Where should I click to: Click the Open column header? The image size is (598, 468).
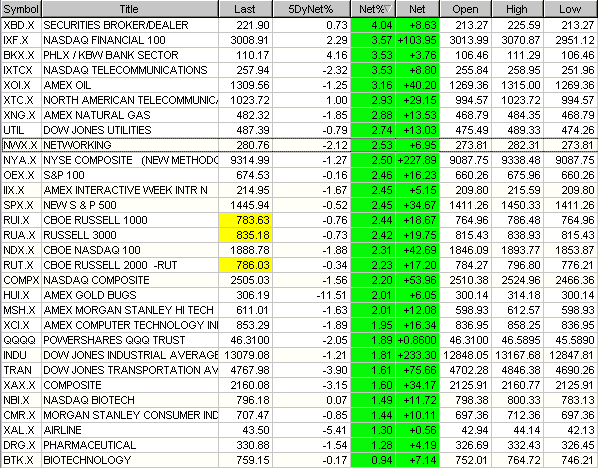pyautogui.click(x=466, y=9)
